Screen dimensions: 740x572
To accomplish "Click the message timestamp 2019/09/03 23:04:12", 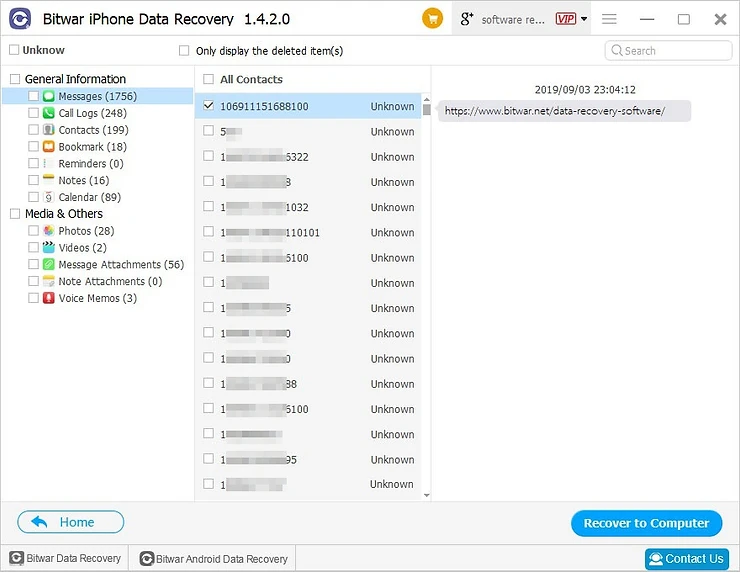I will (x=585, y=90).
